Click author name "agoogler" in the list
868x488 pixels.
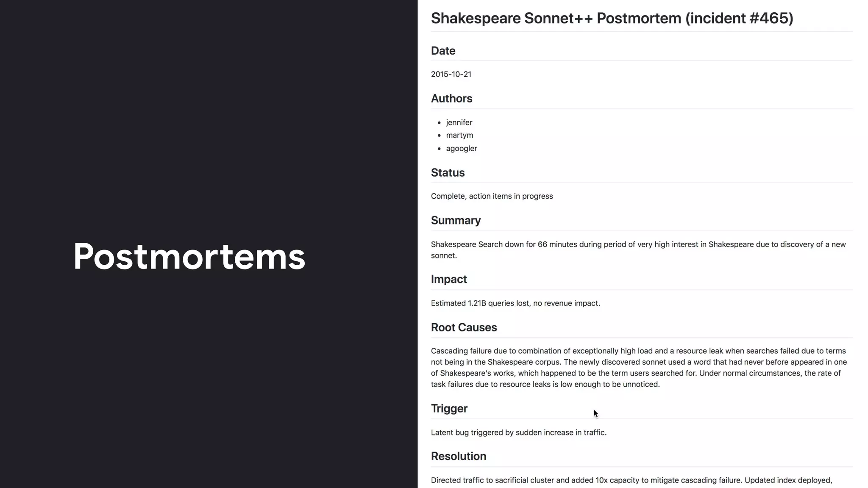coord(462,149)
